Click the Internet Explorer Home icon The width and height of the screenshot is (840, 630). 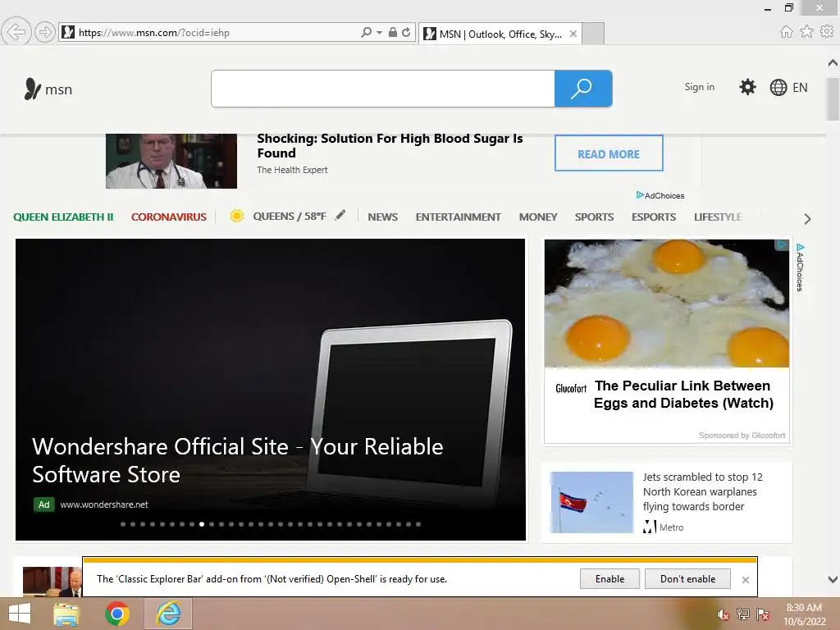coord(787,32)
